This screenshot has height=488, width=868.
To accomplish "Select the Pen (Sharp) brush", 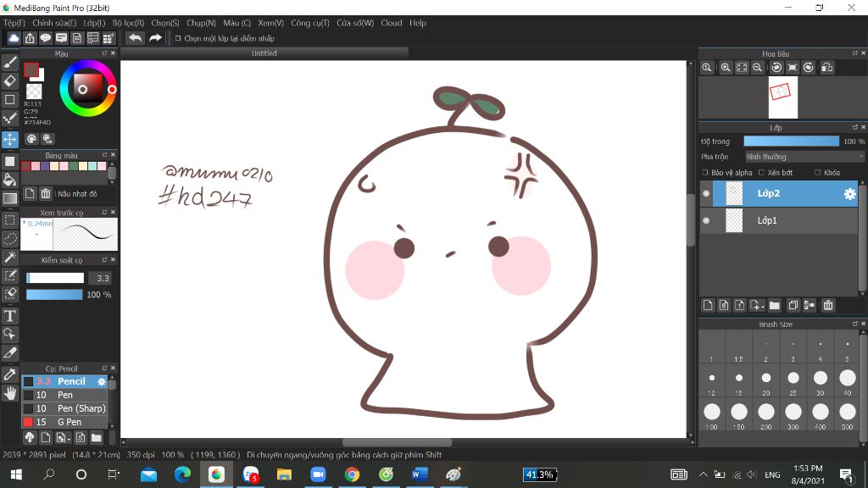I will click(64, 408).
